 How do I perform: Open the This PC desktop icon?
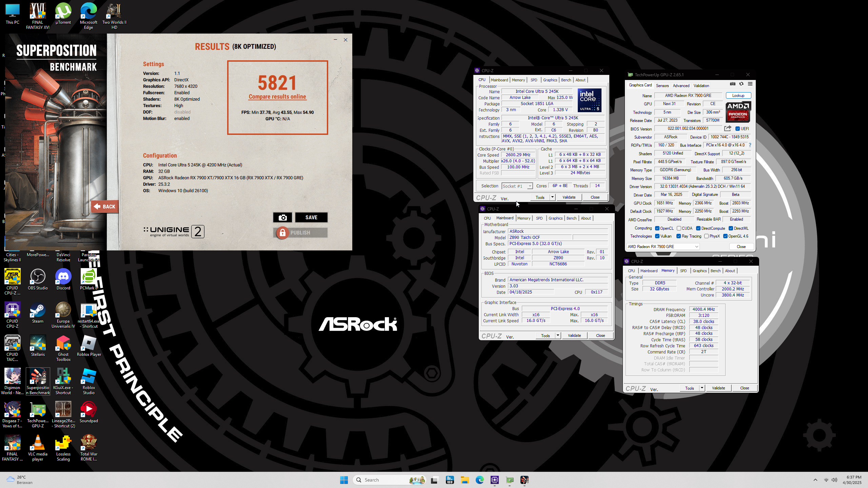[x=13, y=14]
